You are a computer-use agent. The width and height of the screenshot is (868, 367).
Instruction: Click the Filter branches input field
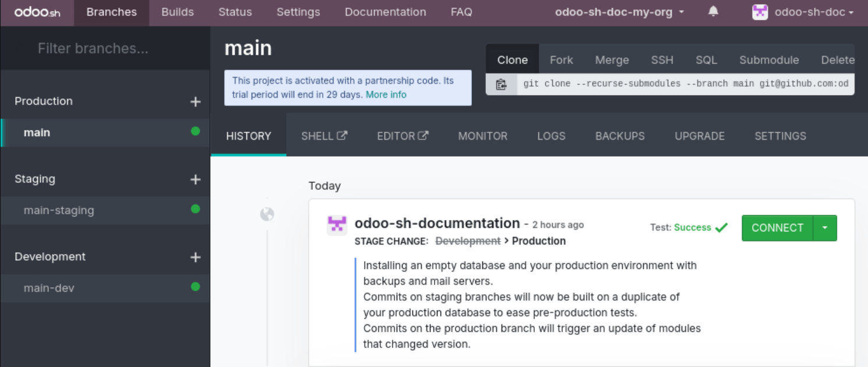(93, 48)
